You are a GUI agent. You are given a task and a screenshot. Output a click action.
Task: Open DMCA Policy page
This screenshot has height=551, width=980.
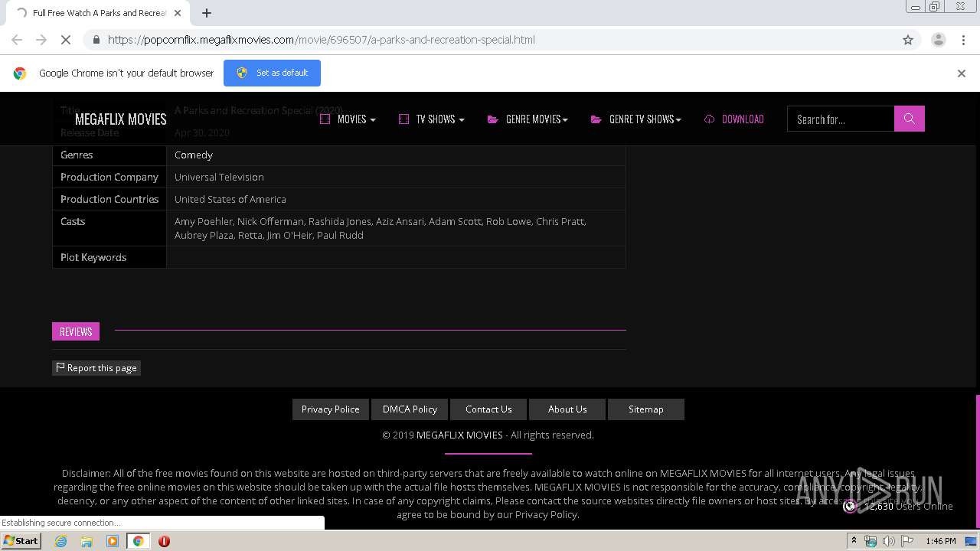410,409
